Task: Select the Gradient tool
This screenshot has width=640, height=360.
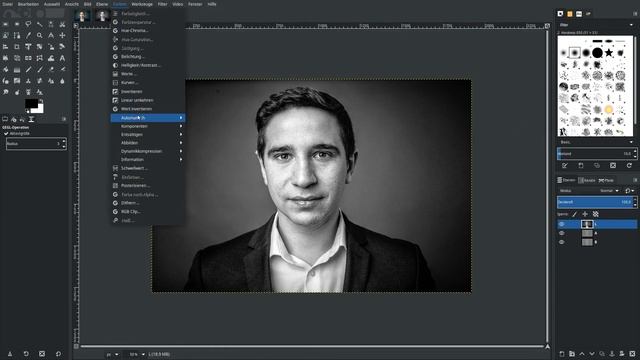Action: click(x=17, y=70)
